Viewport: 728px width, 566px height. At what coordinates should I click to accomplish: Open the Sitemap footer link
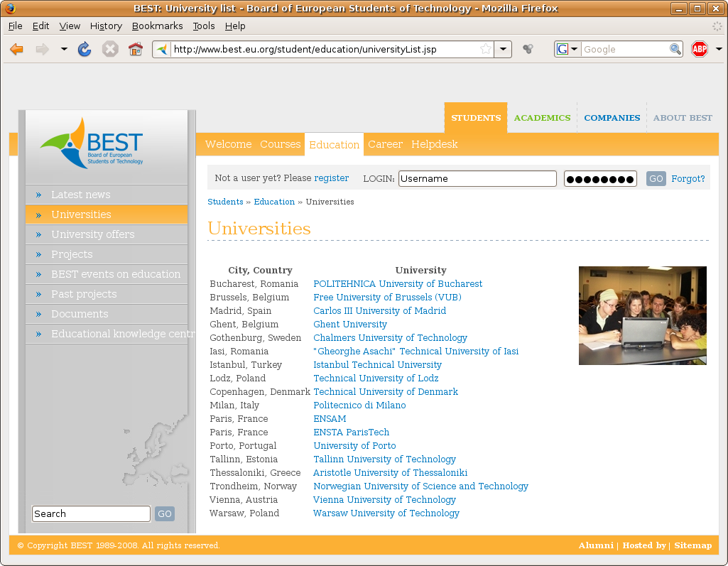[x=692, y=545]
